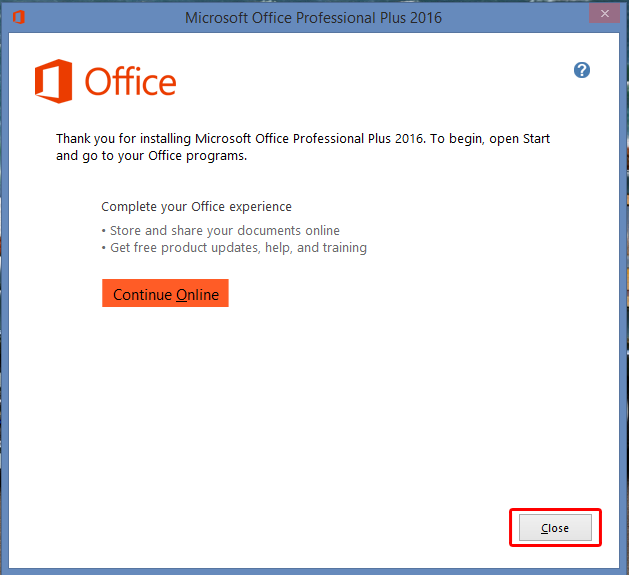Screen dimensions: 629x575
Task: Click the window title 'Microsoft Office Professional Plus 2016'
Action: (x=313, y=18)
